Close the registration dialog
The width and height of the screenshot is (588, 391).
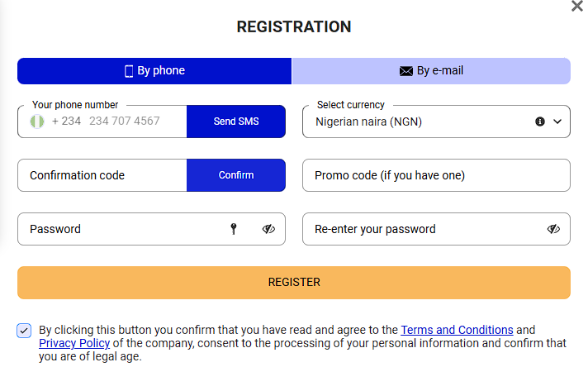[x=577, y=7]
